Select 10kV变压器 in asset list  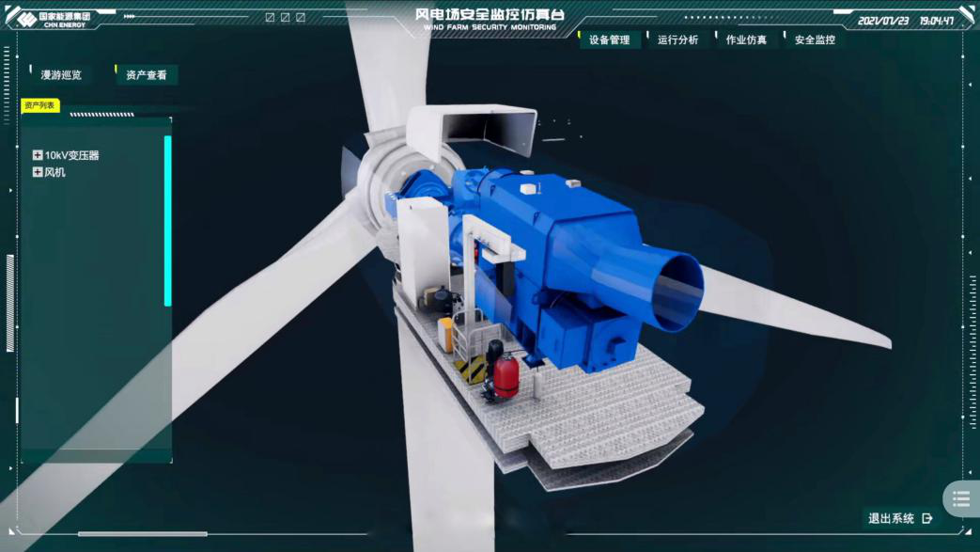(x=72, y=155)
